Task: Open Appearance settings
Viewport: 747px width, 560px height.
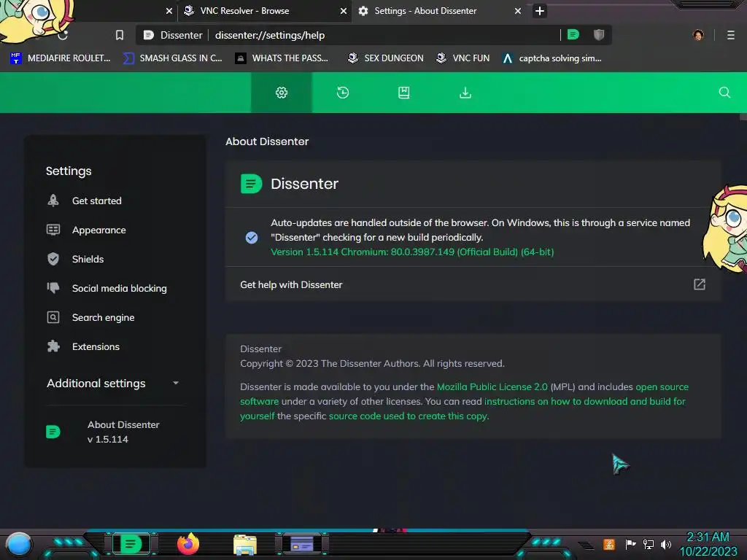Action: (x=99, y=230)
